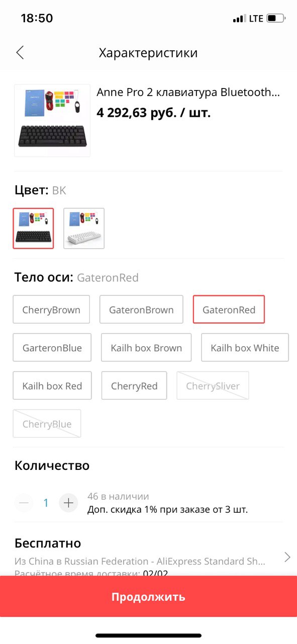Select the Kailh box Red option

(52, 386)
